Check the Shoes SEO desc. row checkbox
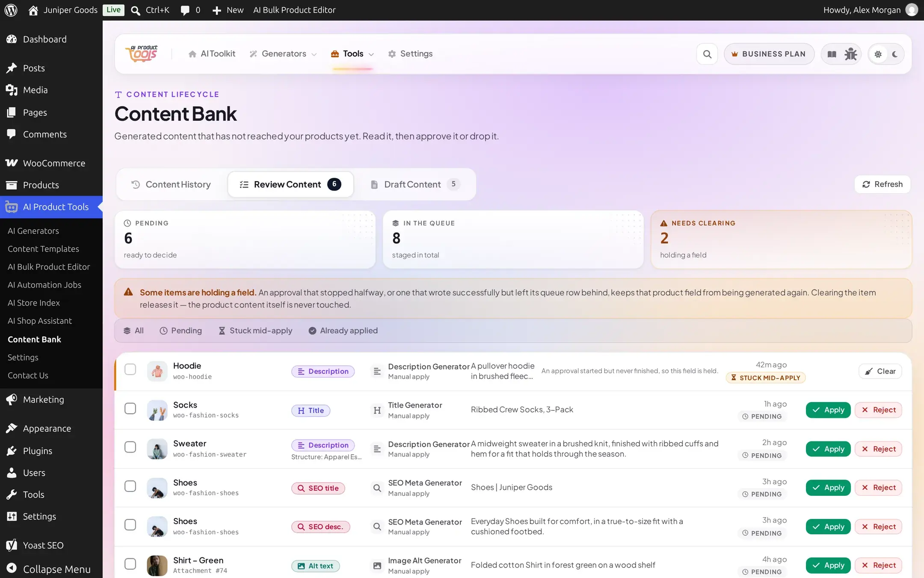Image resolution: width=924 pixels, height=578 pixels. click(130, 525)
